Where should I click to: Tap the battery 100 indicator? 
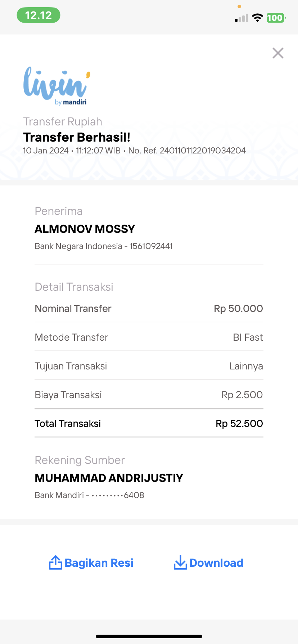click(276, 18)
